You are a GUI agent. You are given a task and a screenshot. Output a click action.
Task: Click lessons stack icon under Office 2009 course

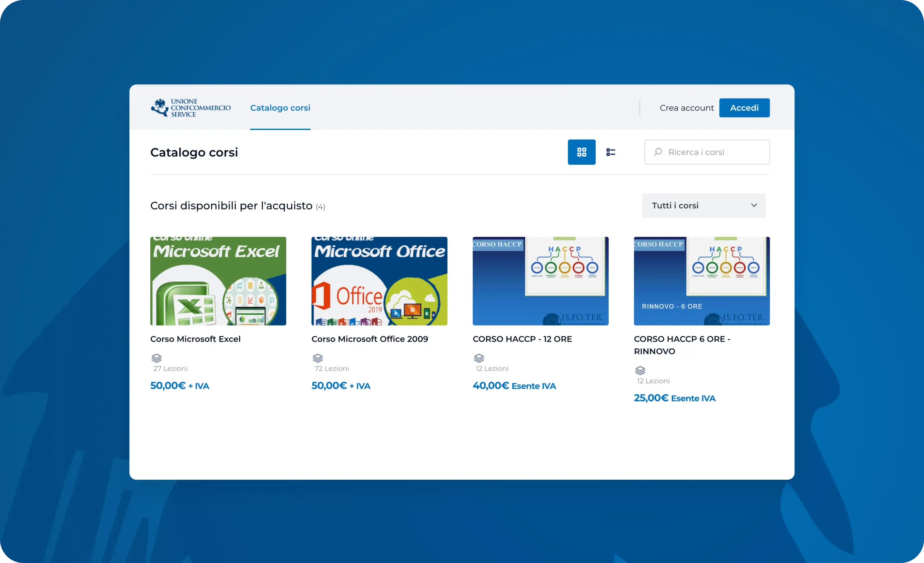(x=318, y=358)
